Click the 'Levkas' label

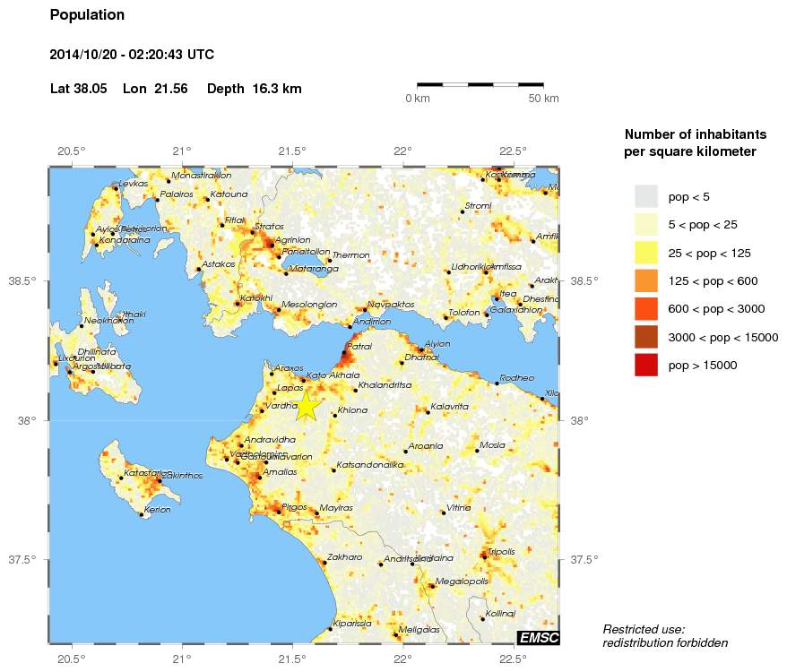pyautogui.click(x=134, y=184)
